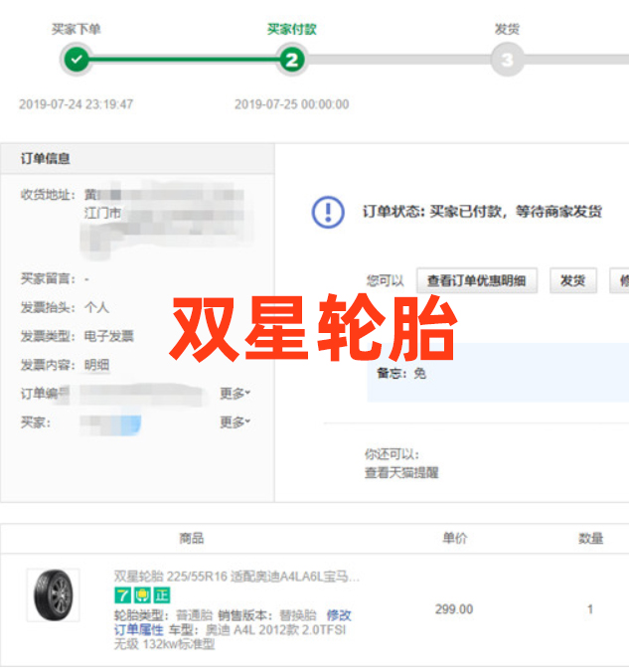Open the 订单属性 link in product details
The width and height of the screenshot is (629, 672).
(x=138, y=630)
